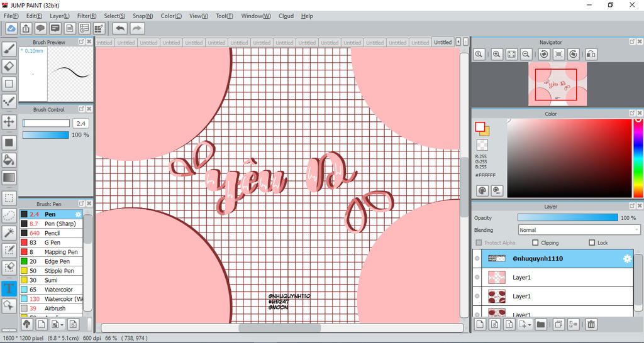This screenshot has width=644, height=343.
Task: Click brush size value field 2.4
Action: [x=81, y=123]
